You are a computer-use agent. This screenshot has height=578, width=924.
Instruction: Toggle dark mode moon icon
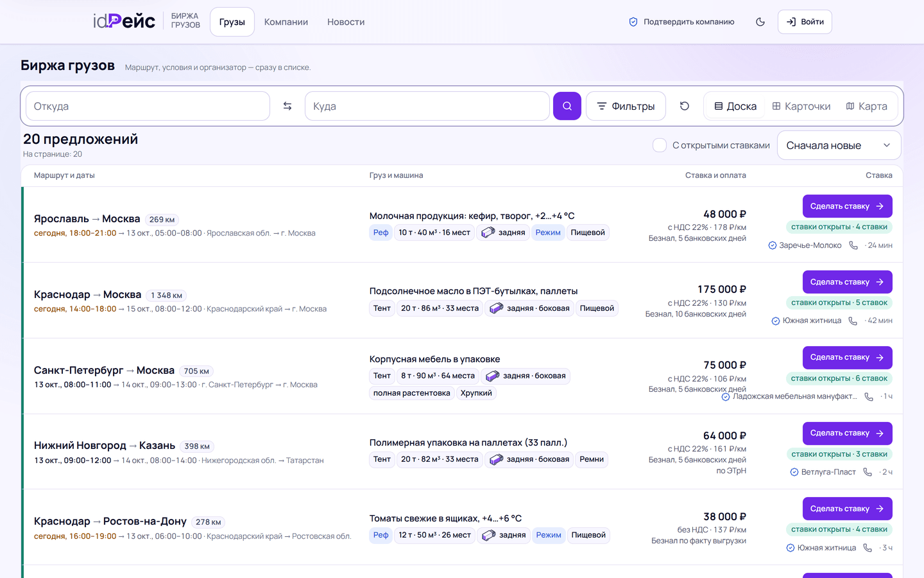click(x=760, y=22)
